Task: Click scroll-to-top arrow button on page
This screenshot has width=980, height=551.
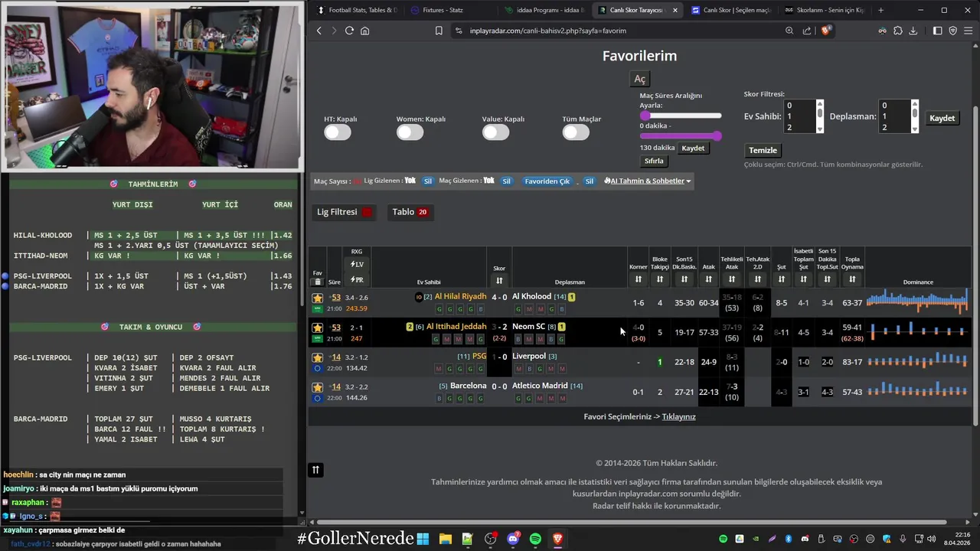Action: point(315,470)
